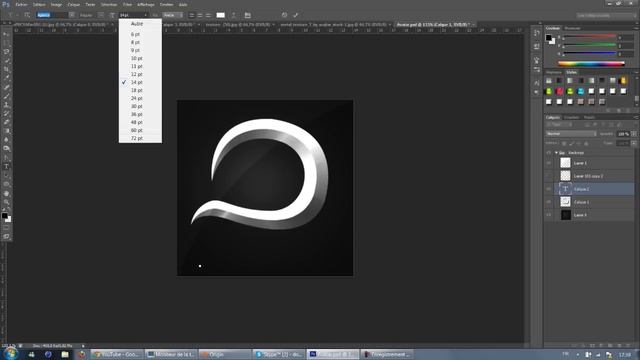Click the layer opacity value field
Image resolution: width=640 pixels, height=360 pixels.
[623, 134]
